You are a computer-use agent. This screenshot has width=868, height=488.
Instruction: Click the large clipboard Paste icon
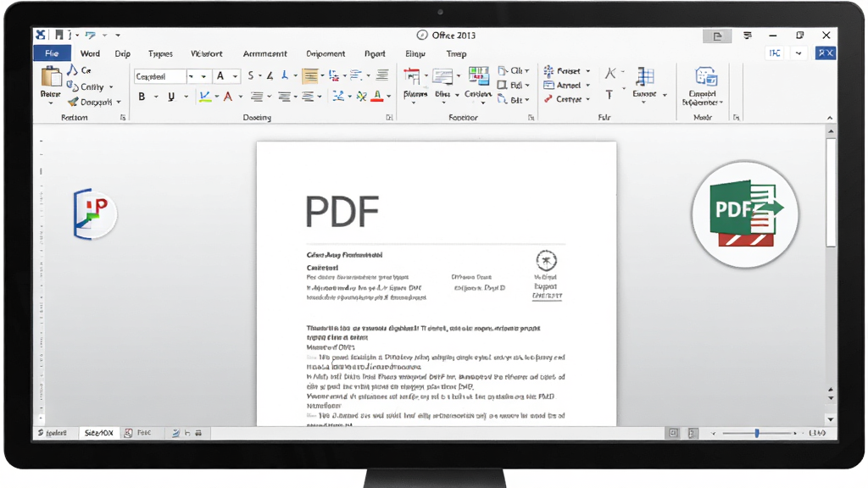pos(51,77)
